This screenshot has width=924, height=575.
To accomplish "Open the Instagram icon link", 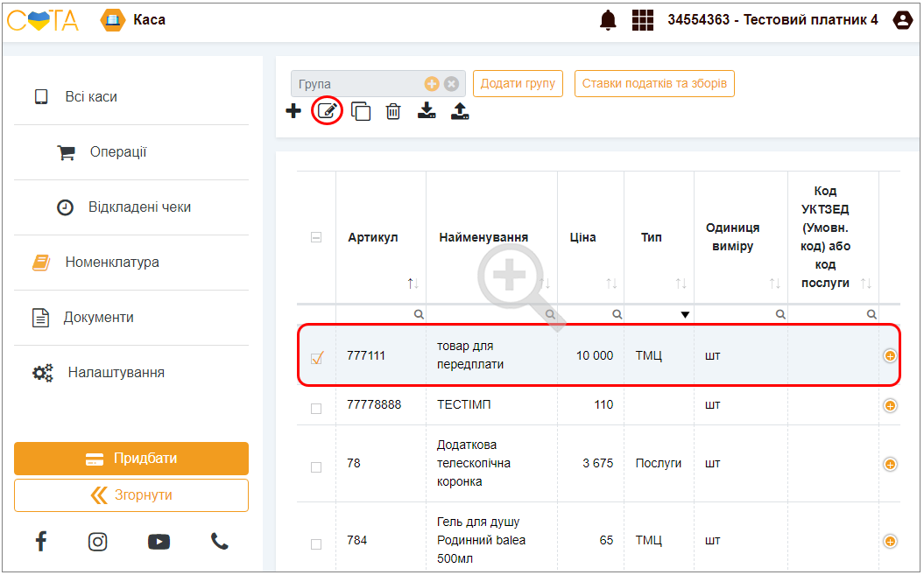I will coord(98,542).
